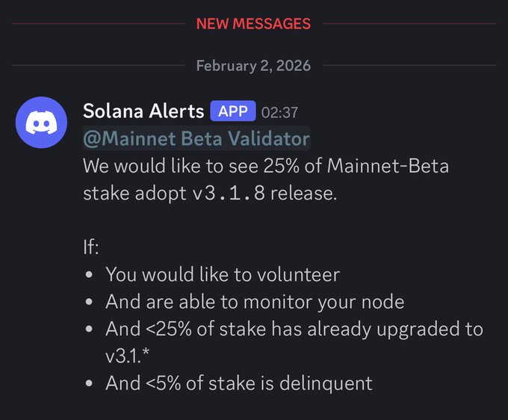
Task: Click the bullet dot before "You would like"
Action: point(90,275)
